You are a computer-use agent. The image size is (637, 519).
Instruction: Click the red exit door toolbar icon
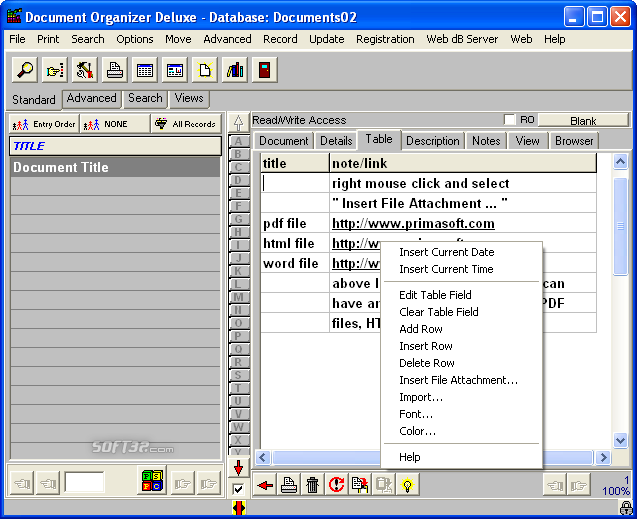point(265,70)
